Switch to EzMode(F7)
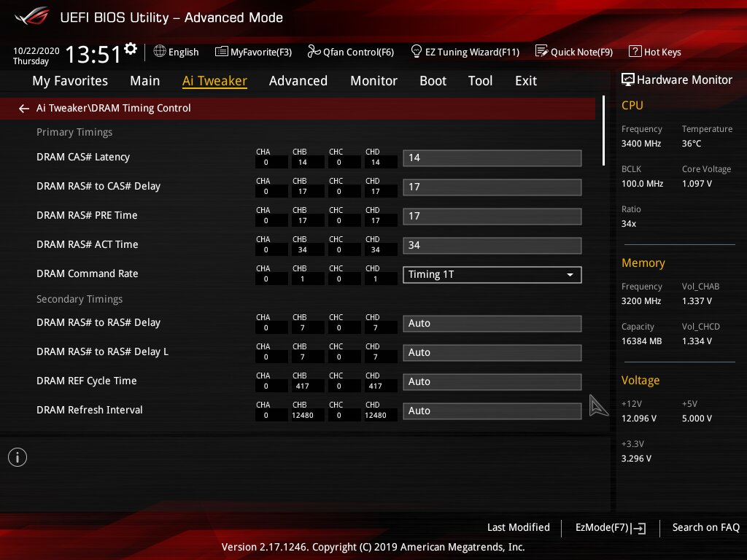 click(611, 528)
